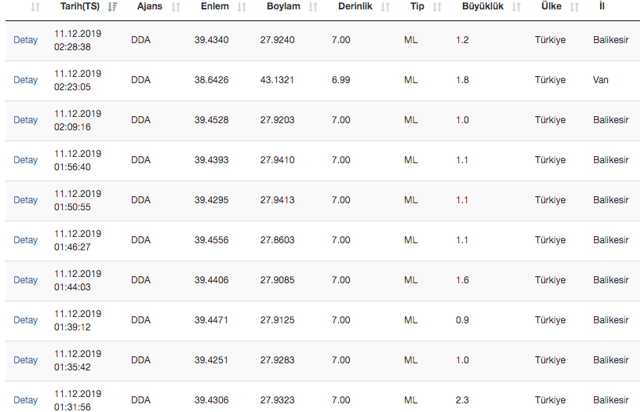View Detay of magnitude 1.6 event

[25, 280]
